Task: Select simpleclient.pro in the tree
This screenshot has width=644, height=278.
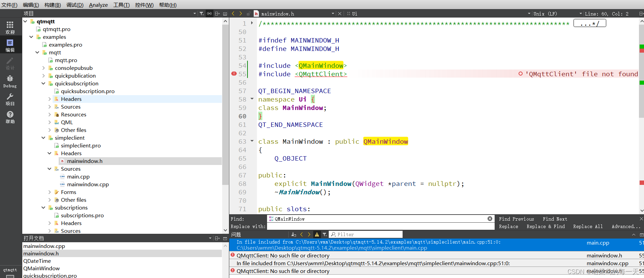Action: click(x=81, y=145)
